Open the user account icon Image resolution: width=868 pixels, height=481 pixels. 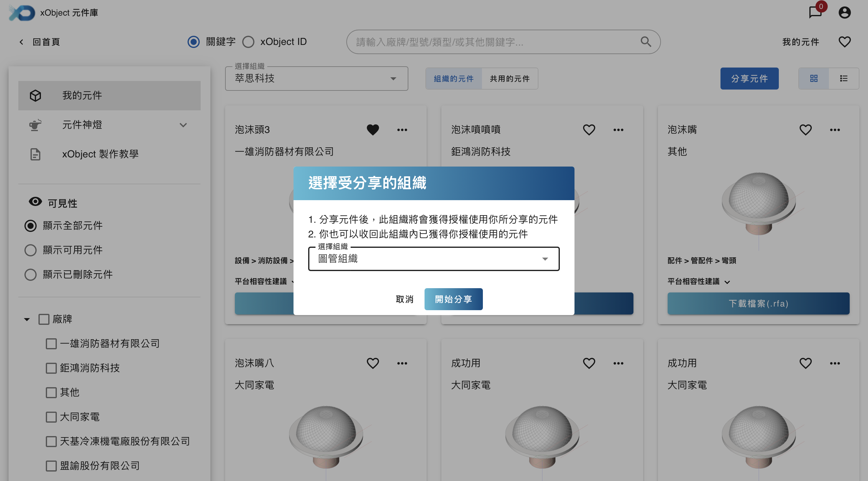(844, 13)
